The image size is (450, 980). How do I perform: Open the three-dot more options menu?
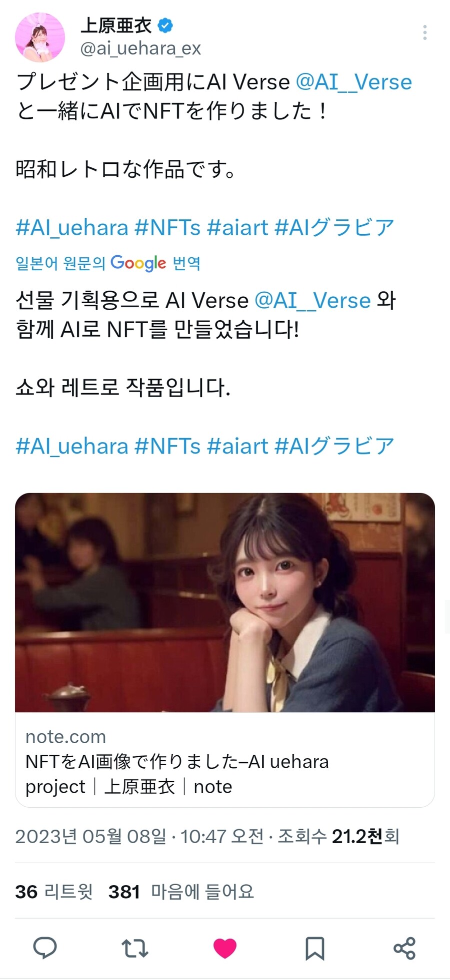pos(424,32)
